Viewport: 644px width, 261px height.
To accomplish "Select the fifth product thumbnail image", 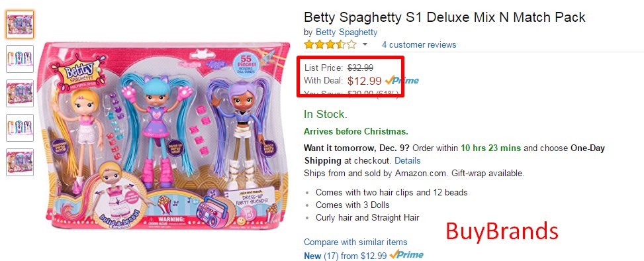I will click(20, 162).
